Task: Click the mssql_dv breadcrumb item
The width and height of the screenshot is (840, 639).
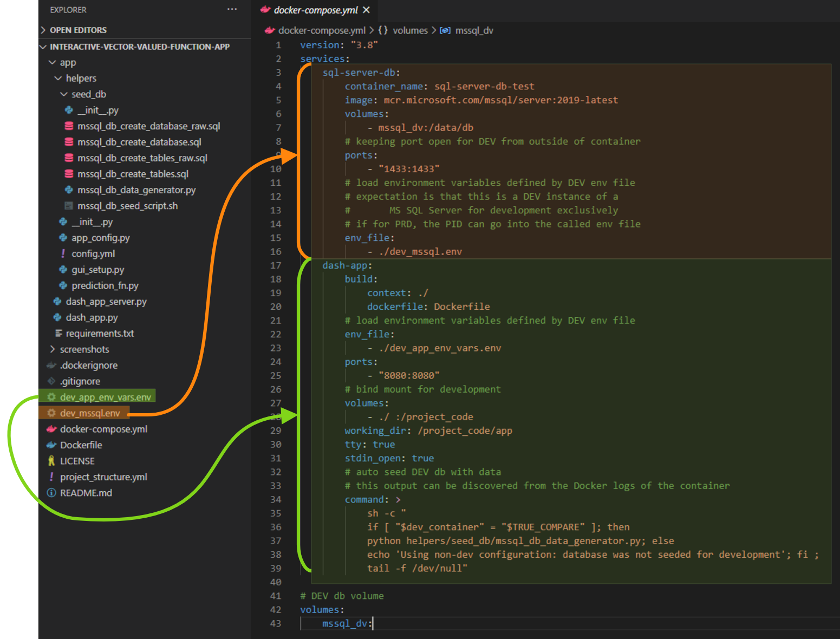Action: click(x=474, y=31)
